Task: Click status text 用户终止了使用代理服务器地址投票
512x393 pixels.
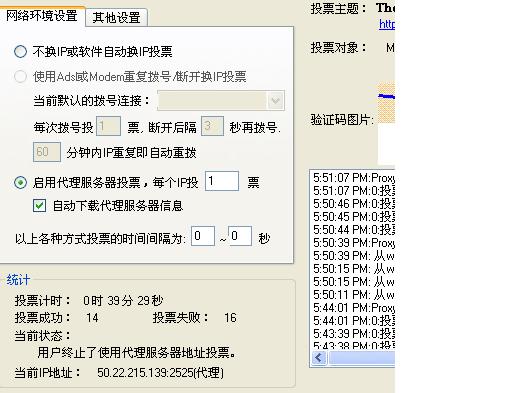Action: point(136,352)
